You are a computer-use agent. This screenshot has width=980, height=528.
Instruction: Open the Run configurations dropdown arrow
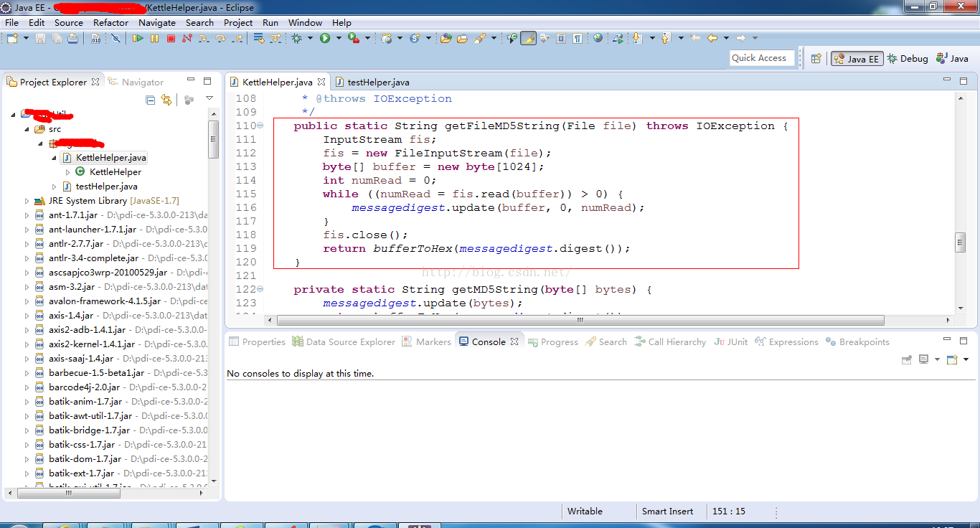(x=339, y=38)
